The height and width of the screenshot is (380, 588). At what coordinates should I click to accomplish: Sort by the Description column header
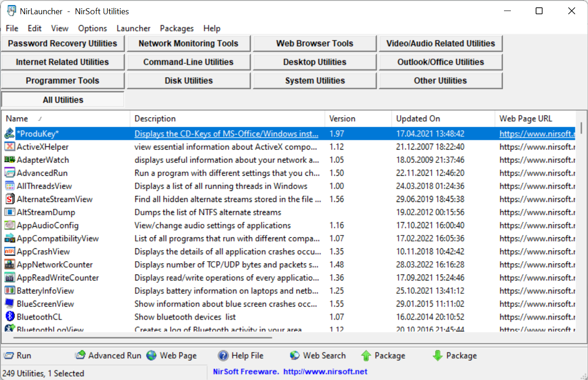click(228, 118)
